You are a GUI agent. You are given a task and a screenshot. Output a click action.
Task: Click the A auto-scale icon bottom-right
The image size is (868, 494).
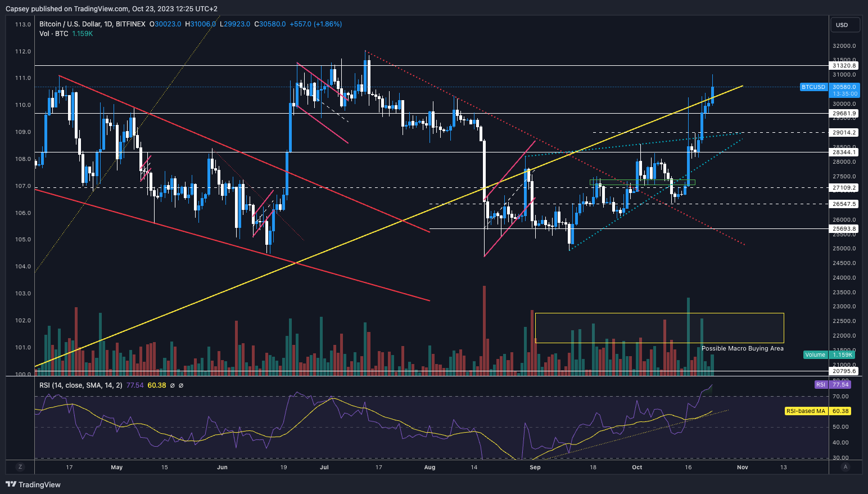[846, 467]
